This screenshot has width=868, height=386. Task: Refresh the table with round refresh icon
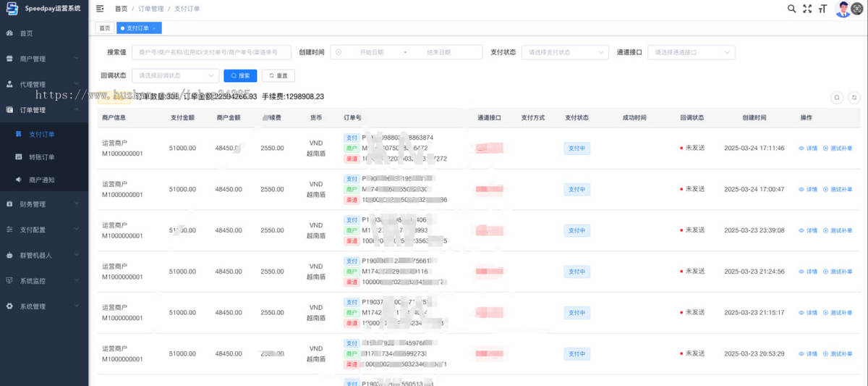coord(854,97)
